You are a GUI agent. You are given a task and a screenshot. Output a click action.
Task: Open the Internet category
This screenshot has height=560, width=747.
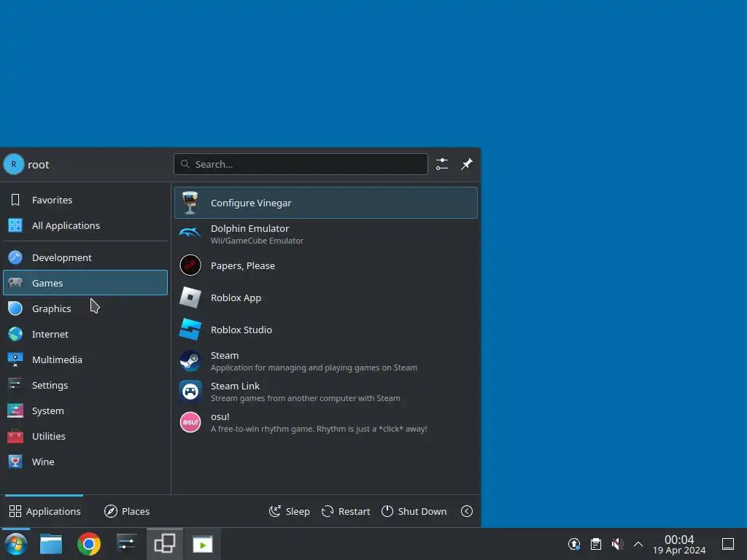point(85,334)
